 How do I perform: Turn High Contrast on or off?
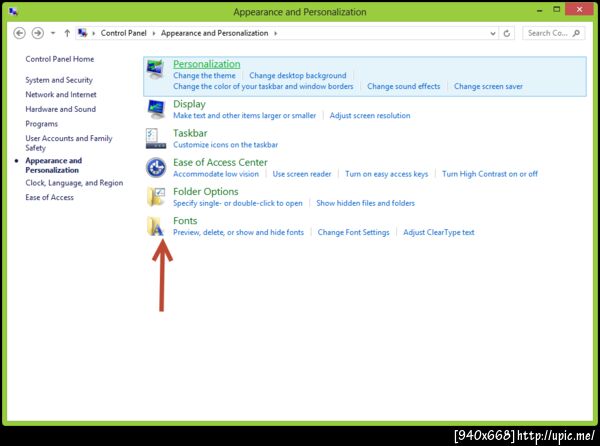coord(490,174)
